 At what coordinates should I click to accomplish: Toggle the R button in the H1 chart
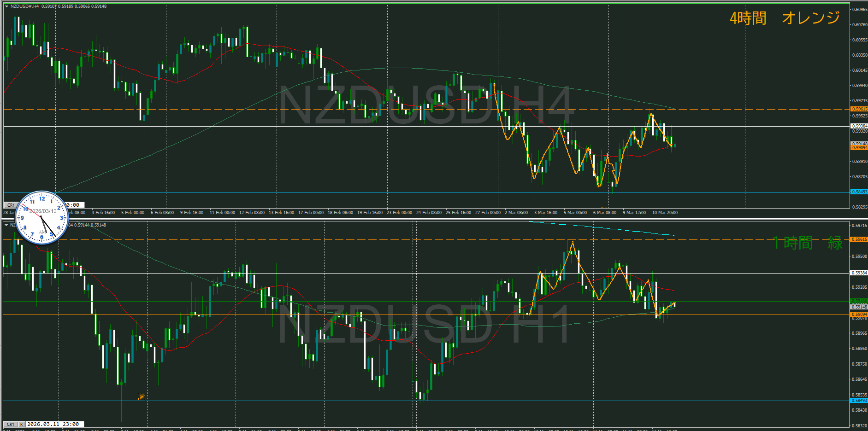tap(21, 424)
